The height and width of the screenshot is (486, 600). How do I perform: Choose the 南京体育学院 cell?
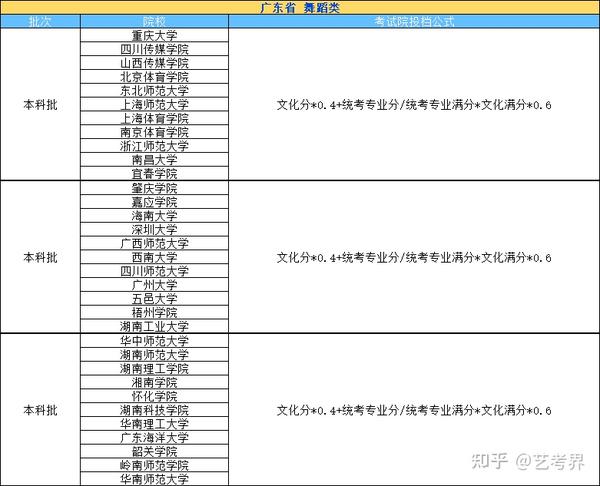coord(154,132)
